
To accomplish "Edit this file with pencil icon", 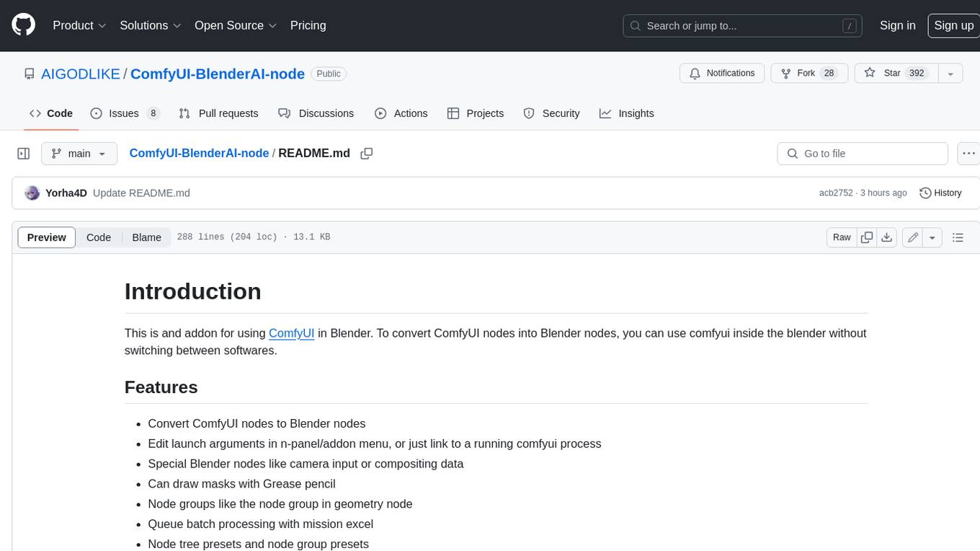I will tap(913, 237).
